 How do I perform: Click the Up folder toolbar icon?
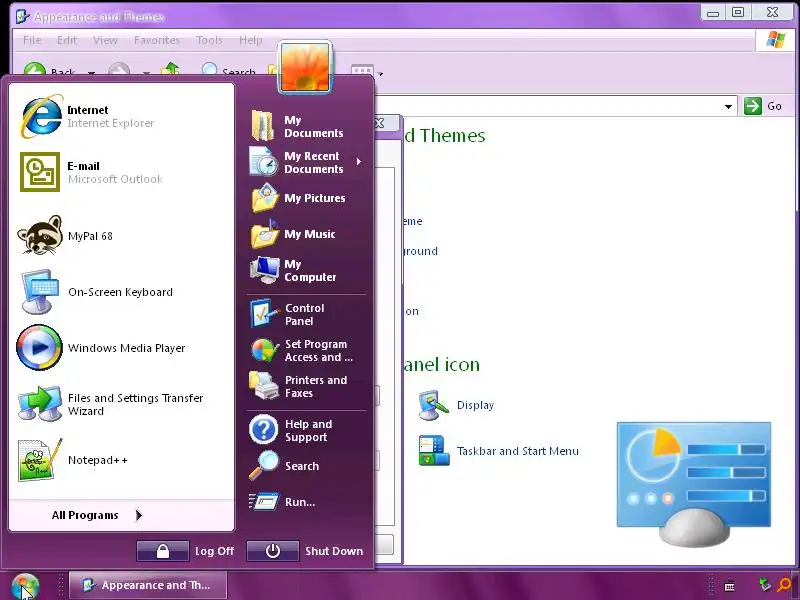[170, 69]
